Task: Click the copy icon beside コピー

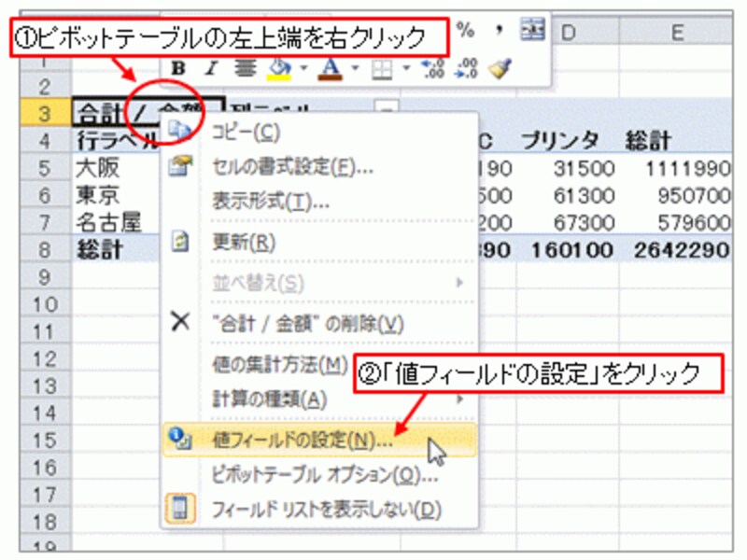Action: click(180, 130)
